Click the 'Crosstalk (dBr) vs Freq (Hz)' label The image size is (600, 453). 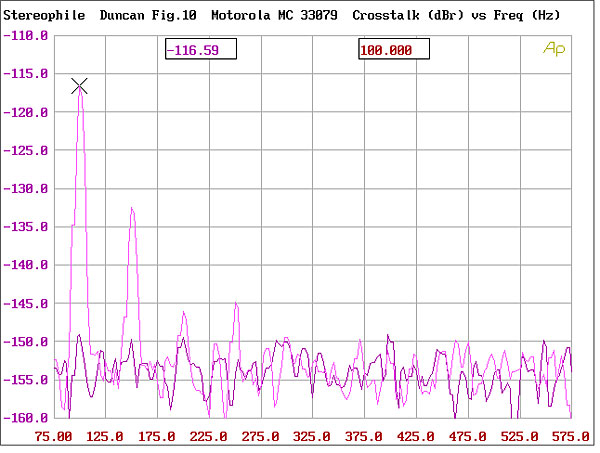tap(456, 15)
